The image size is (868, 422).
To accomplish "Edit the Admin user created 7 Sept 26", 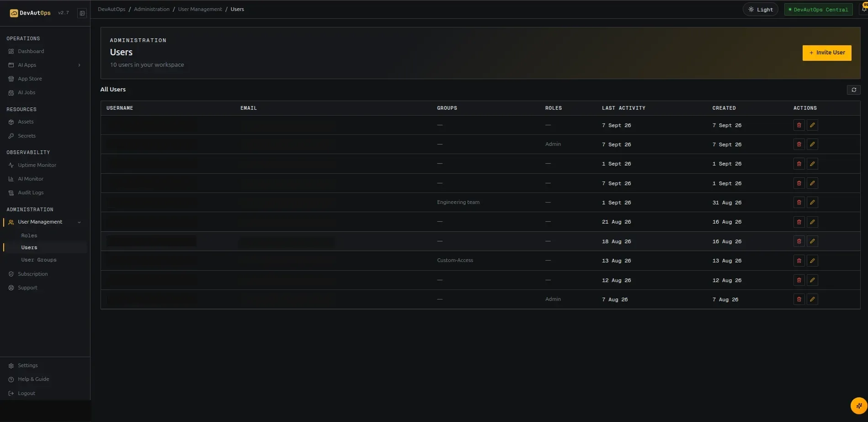I will [x=812, y=144].
